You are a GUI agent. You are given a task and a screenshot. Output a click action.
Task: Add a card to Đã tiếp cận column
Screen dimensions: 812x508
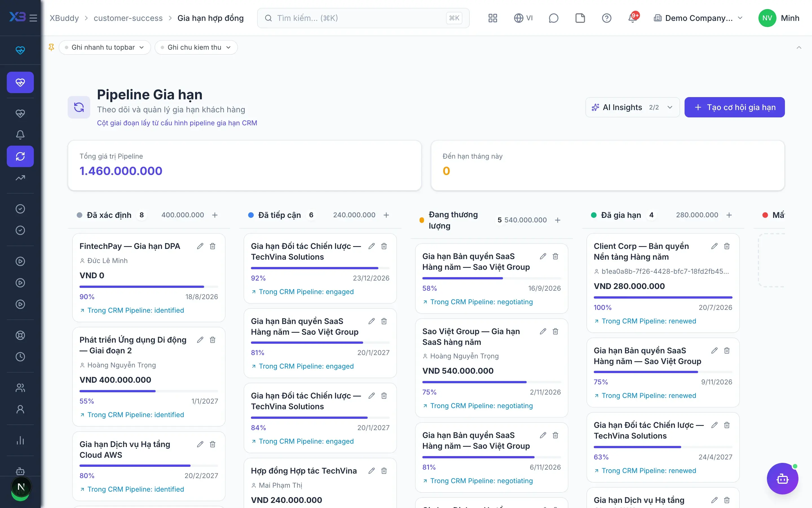point(386,215)
